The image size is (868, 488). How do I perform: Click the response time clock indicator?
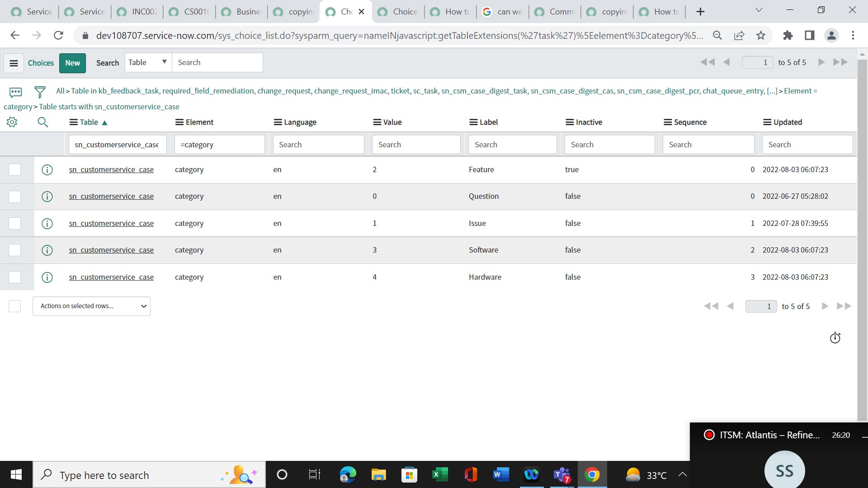[x=835, y=338]
